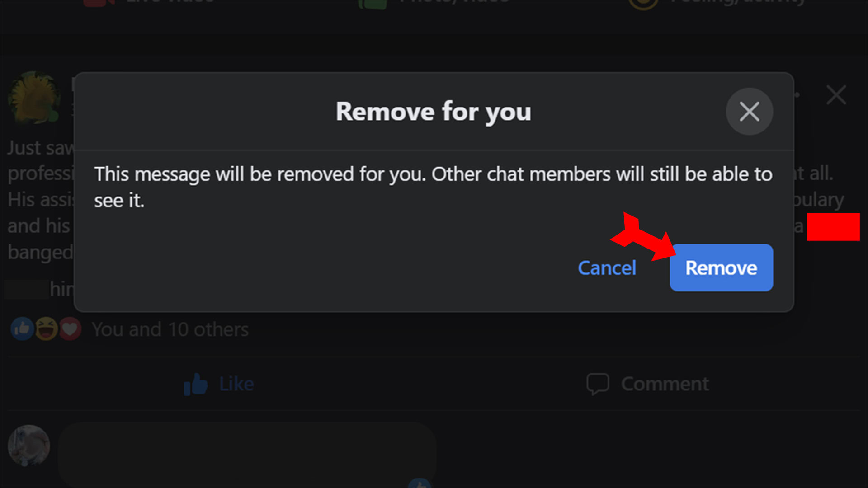Click the speech bubble Comment icon
The width and height of the screenshot is (868, 488).
(x=598, y=384)
